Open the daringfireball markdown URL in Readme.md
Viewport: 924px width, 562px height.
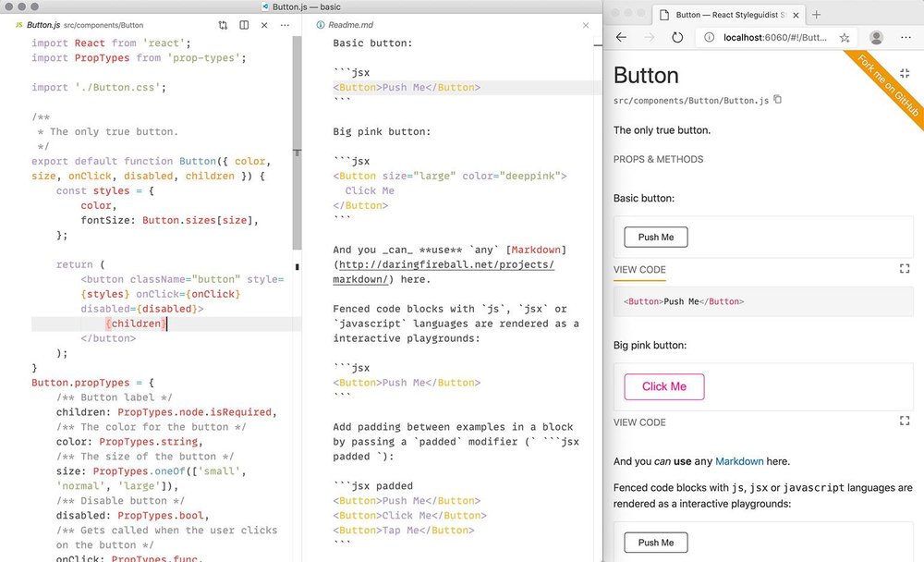(444, 272)
